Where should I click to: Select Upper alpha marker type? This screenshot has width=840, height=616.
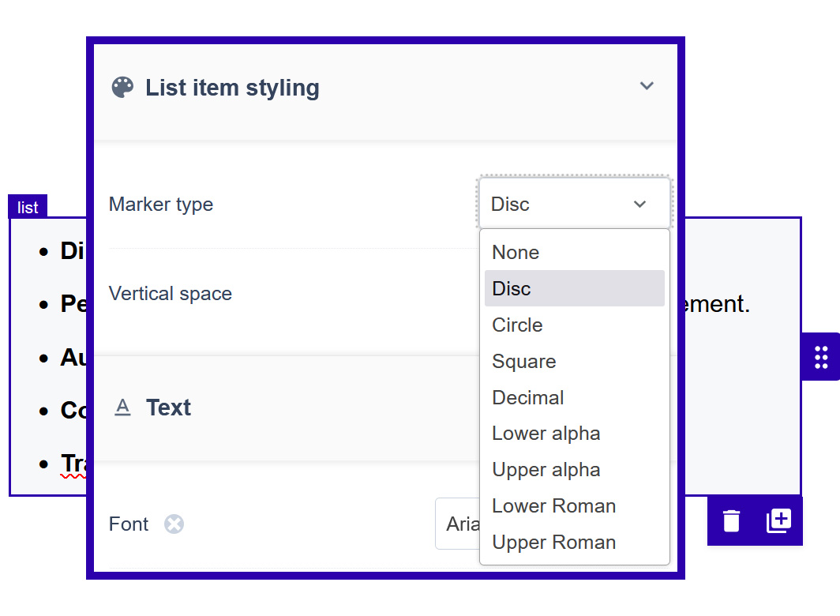574,470
